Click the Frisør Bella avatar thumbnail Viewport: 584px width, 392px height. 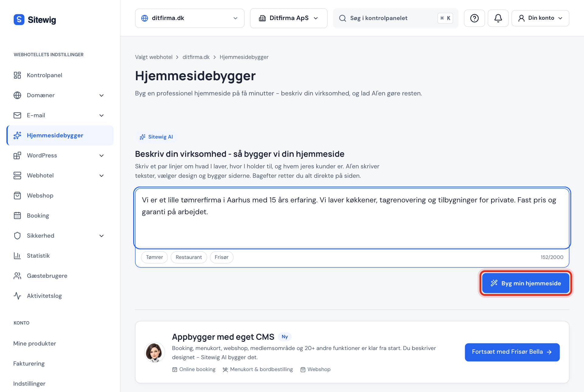click(x=155, y=352)
